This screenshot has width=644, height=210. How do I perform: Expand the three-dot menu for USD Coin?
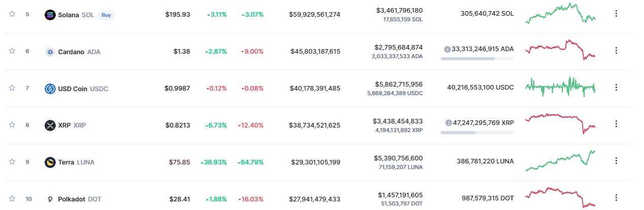(616, 87)
